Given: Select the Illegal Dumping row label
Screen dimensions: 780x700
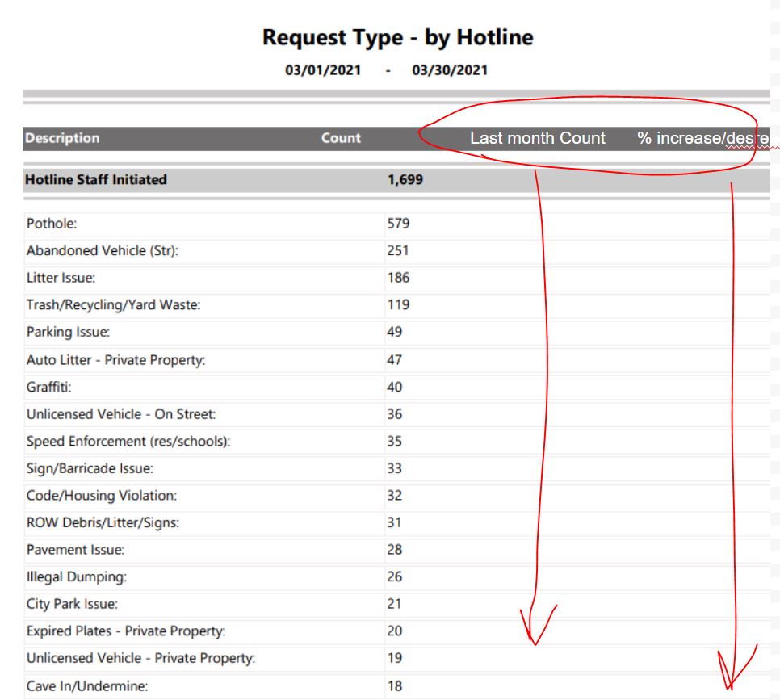Looking at the screenshot, I should 77,577.
